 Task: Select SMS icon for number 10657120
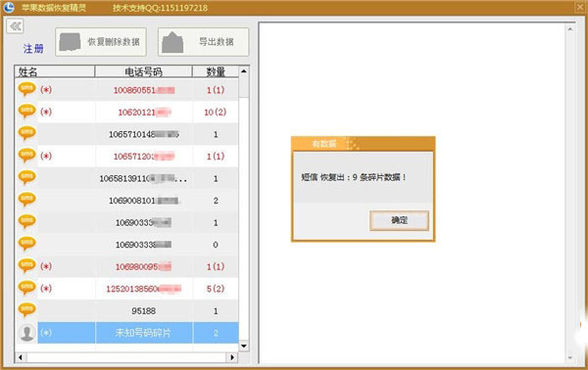pyautogui.click(x=27, y=156)
